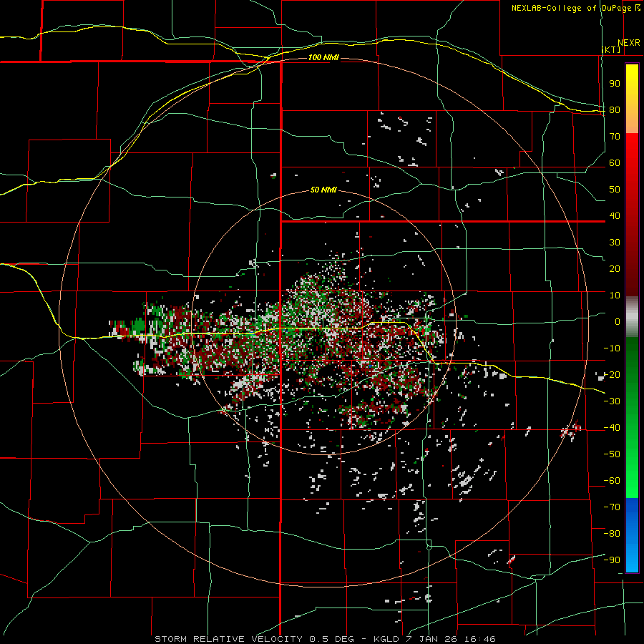Click the NEXR label above the scale

pos(629,43)
